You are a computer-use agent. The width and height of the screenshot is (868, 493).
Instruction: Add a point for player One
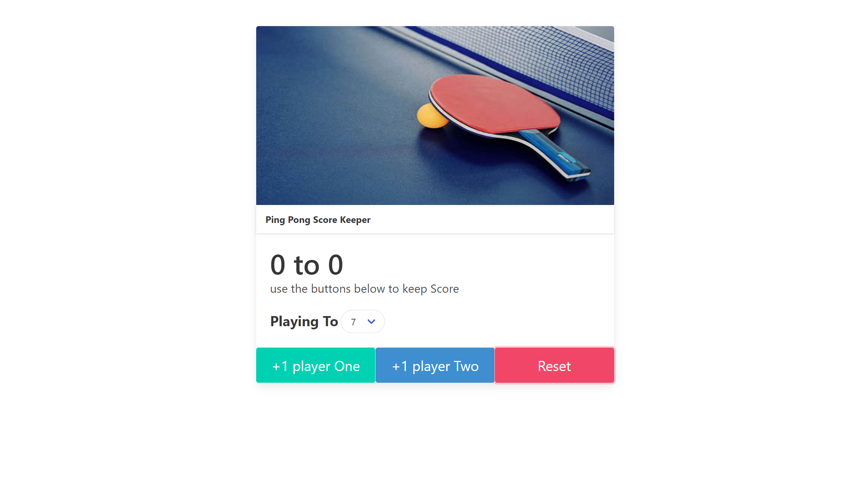[x=315, y=365]
